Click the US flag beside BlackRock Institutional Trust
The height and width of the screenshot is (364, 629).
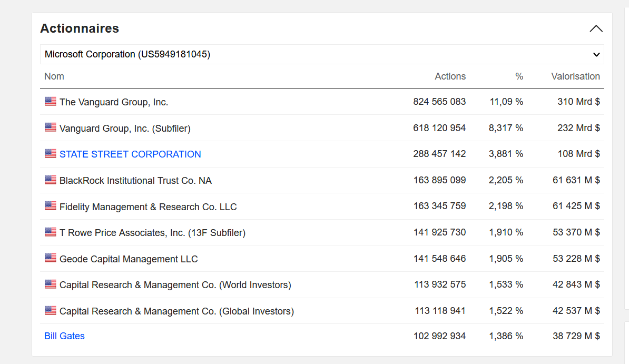point(51,180)
